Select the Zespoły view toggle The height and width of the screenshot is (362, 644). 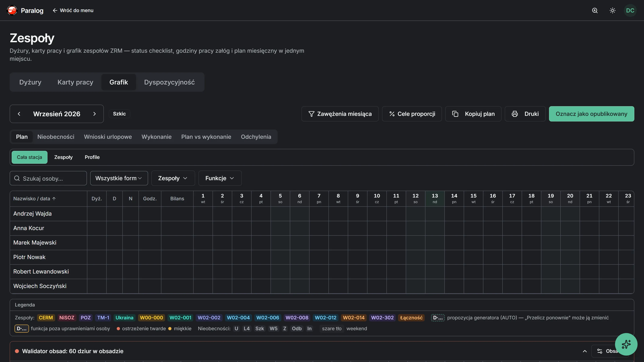tap(64, 157)
